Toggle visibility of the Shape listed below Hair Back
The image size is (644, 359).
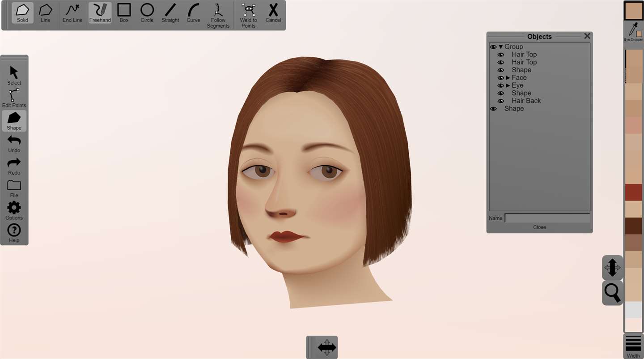pyautogui.click(x=493, y=109)
